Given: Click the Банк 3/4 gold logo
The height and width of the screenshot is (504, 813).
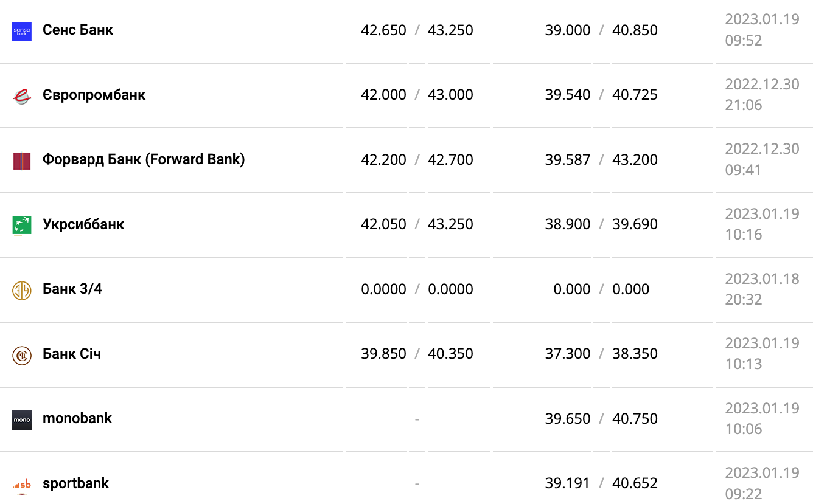Looking at the screenshot, I should pos(22,290).
